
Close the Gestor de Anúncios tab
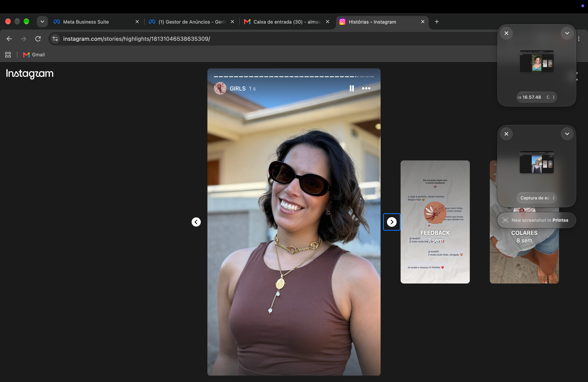click(x=232, y=22)
